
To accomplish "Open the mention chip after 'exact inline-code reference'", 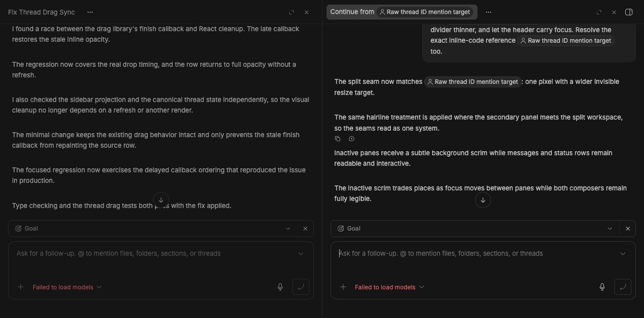I will (x=566, y=41).
